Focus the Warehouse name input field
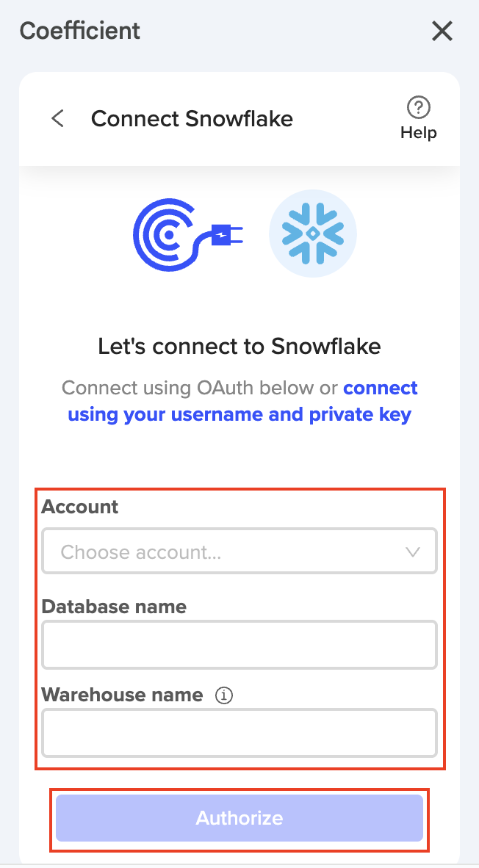 (239, 732)
